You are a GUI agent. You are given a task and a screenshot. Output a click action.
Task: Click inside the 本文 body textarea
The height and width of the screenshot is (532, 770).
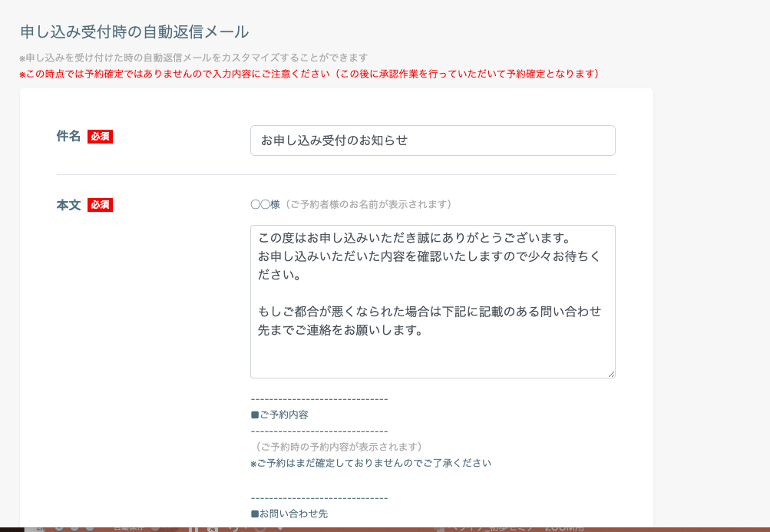tap(432, 299)
